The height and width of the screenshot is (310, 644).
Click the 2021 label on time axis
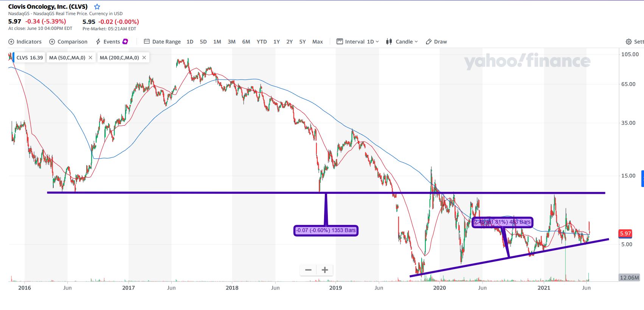pyautogui.click(x=544, y=288)
